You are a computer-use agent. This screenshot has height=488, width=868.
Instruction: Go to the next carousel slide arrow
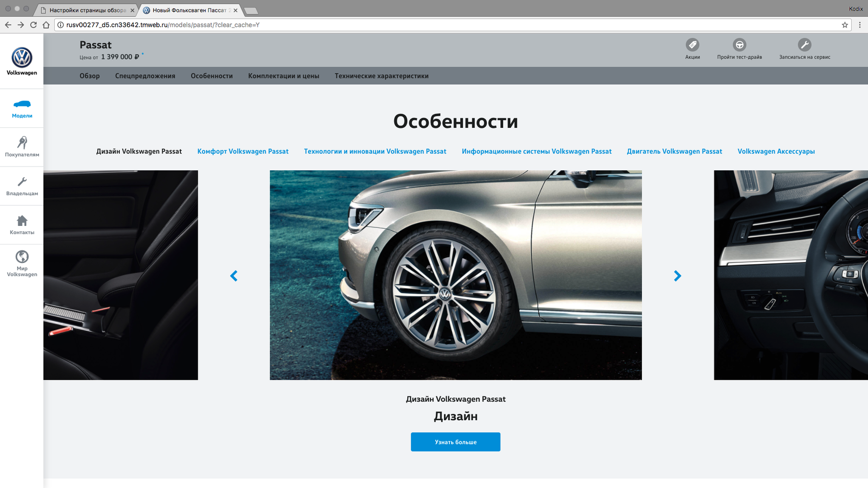point(677,276)
